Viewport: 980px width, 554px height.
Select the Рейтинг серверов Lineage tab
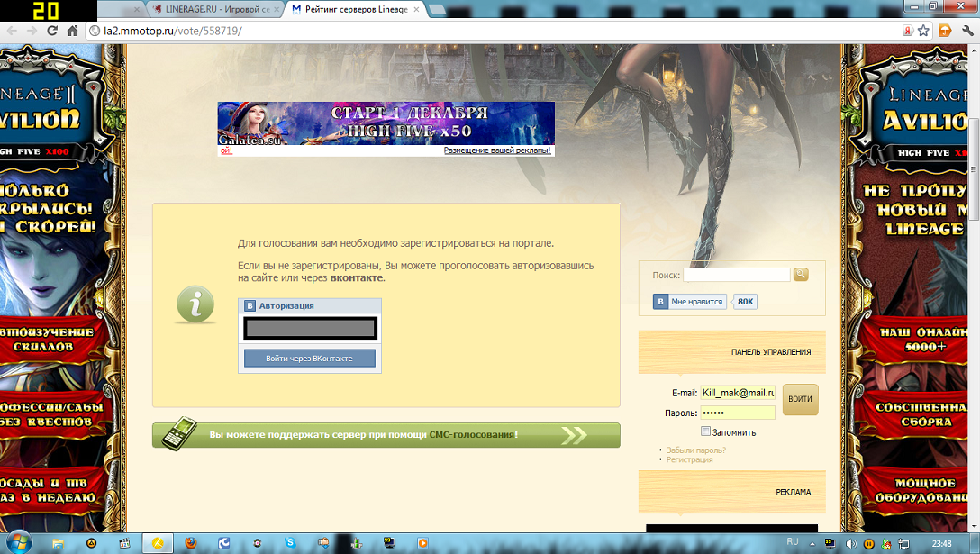(x=357, y=9)
